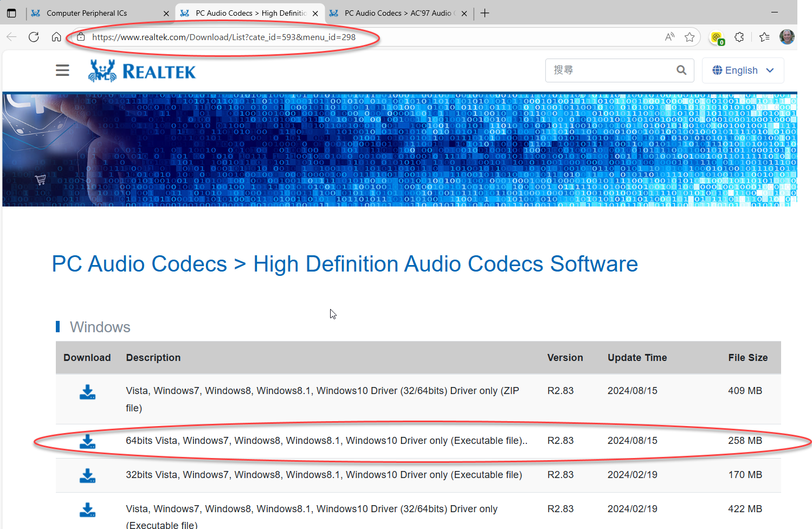Viewport: 812px width, 529px height.
Task: Open the Realtek hamburger menu
Action: coord(62,70)
